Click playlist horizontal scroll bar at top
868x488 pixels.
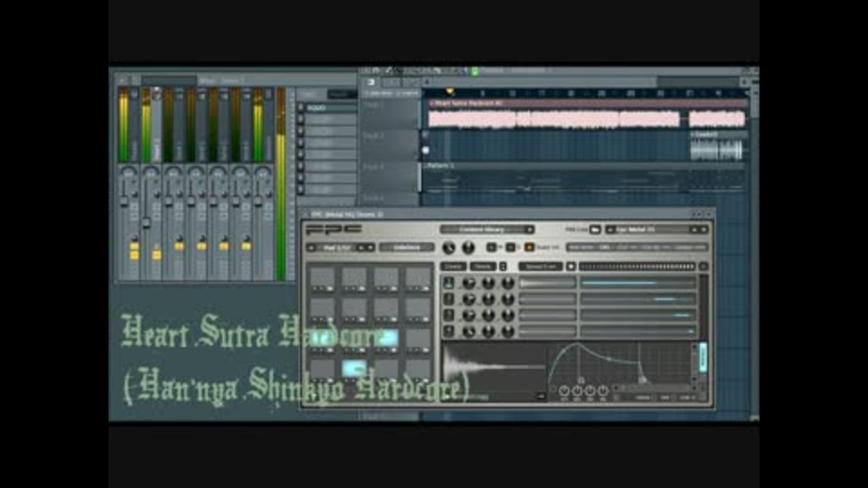click(x=587, y=82)
